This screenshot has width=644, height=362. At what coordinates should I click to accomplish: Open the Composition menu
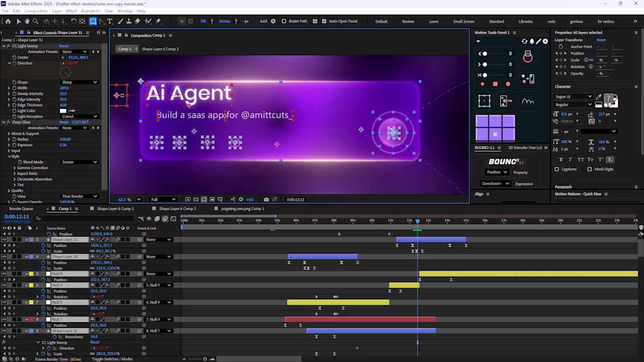tap(36, 11)
